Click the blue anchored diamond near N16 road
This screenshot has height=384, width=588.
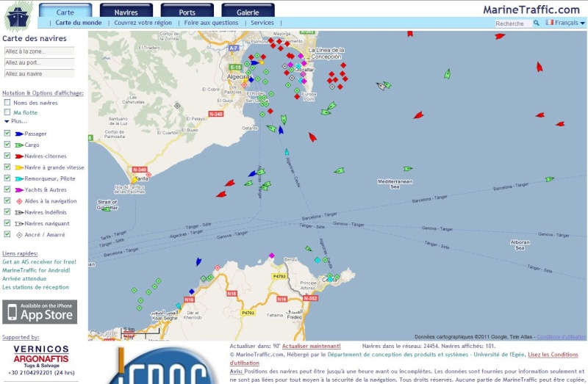pos(192,291)
